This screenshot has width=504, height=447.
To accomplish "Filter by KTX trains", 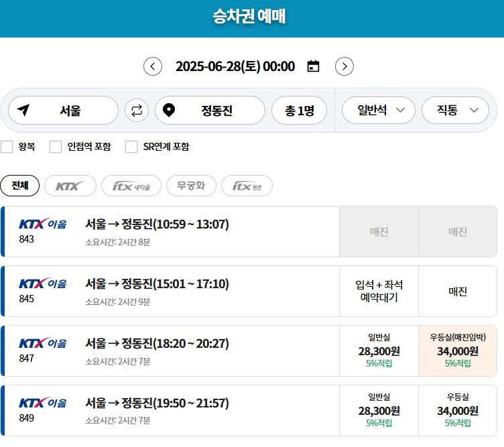I will pos(70,186).
